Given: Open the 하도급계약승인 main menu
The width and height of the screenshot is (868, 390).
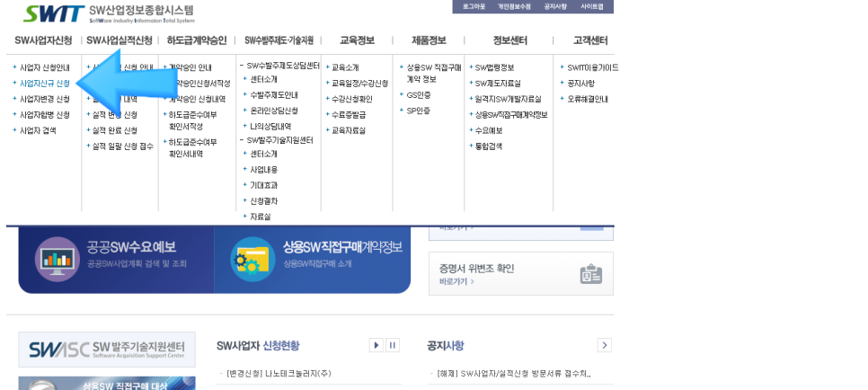Looking at the screenshot, I should pos(197,40).
